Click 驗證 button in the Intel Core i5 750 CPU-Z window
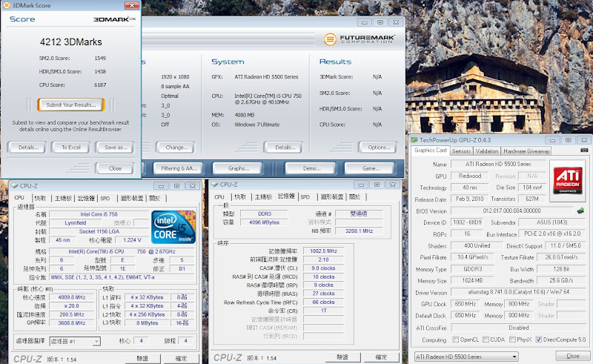 (142, 358)
